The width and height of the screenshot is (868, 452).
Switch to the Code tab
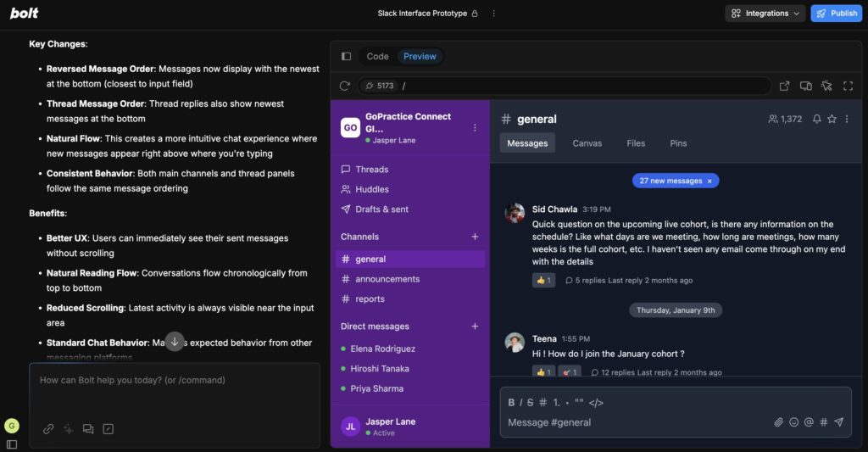pos(377,57)
